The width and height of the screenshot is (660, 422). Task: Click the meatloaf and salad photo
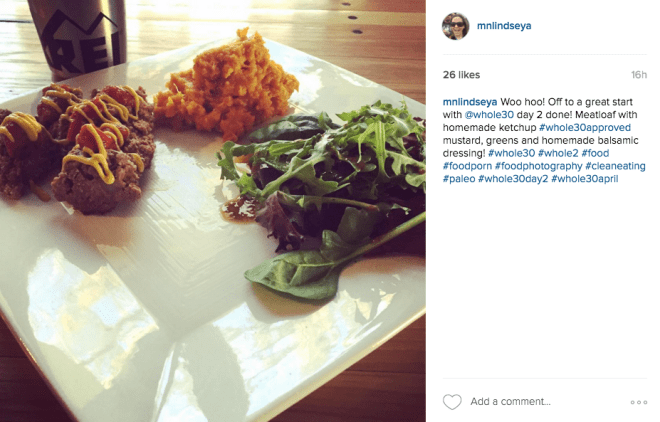pyautogui.click(x=212, y=211)
